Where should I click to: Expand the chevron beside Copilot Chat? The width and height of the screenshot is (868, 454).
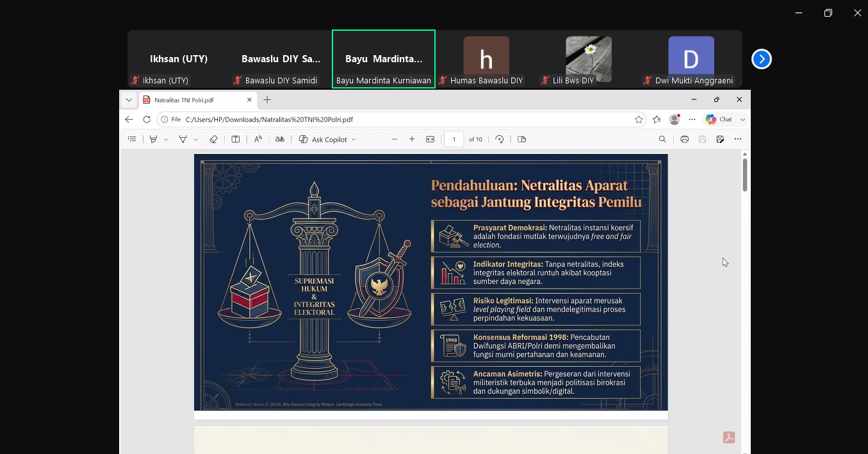pos(742,119)
